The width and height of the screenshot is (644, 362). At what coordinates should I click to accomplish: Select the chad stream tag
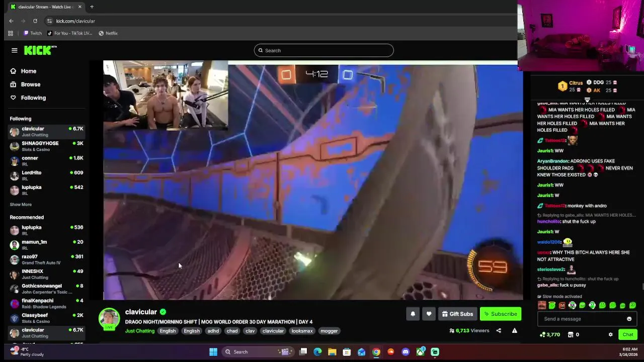click(232, 331)
